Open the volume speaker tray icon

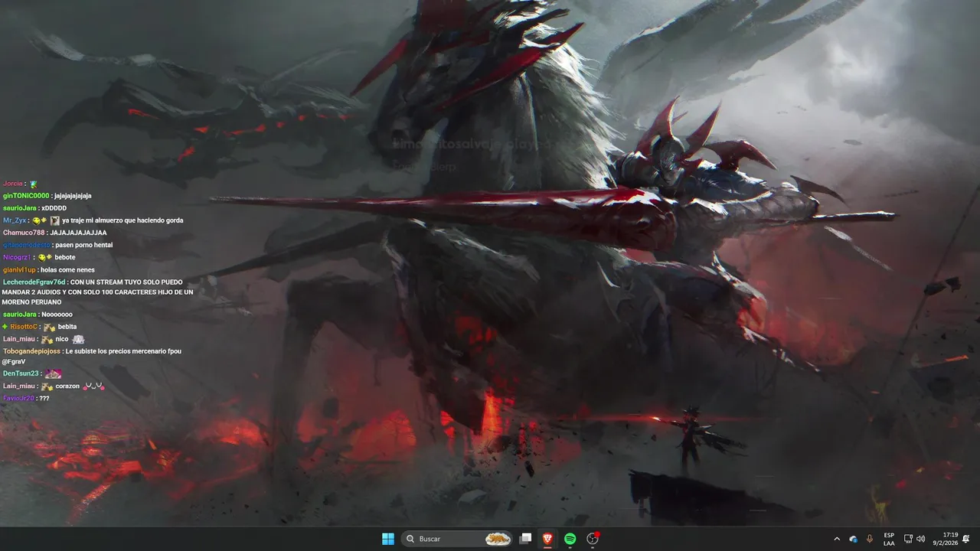pyautogui.click(x=920, y=539)
